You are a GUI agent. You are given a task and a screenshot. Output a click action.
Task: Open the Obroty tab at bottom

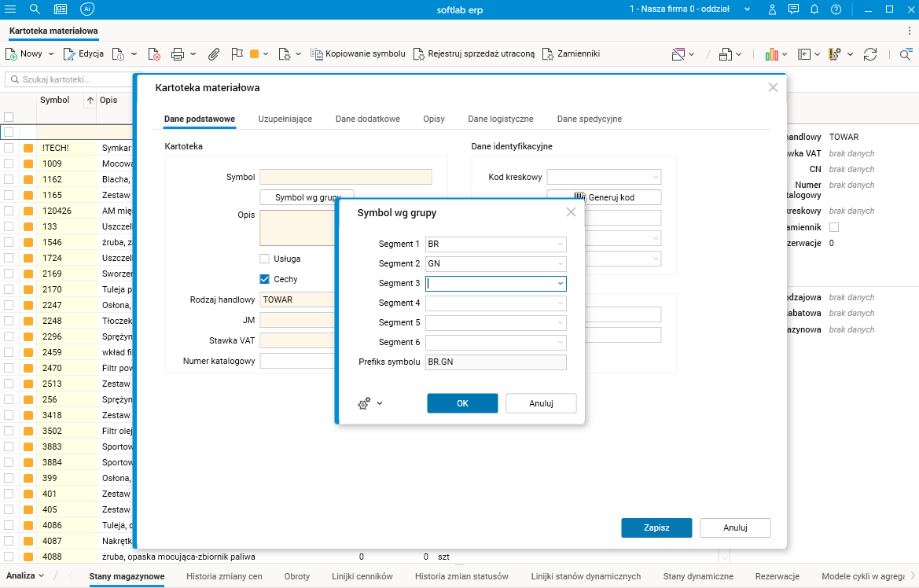pos(297,576)
